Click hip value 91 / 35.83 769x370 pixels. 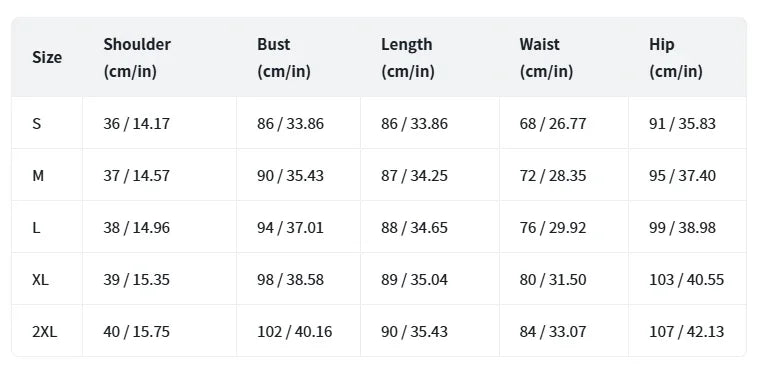coord(682,123)
